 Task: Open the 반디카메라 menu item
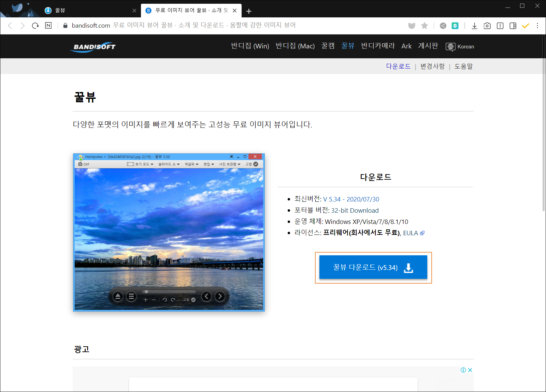tap(378, 46)
